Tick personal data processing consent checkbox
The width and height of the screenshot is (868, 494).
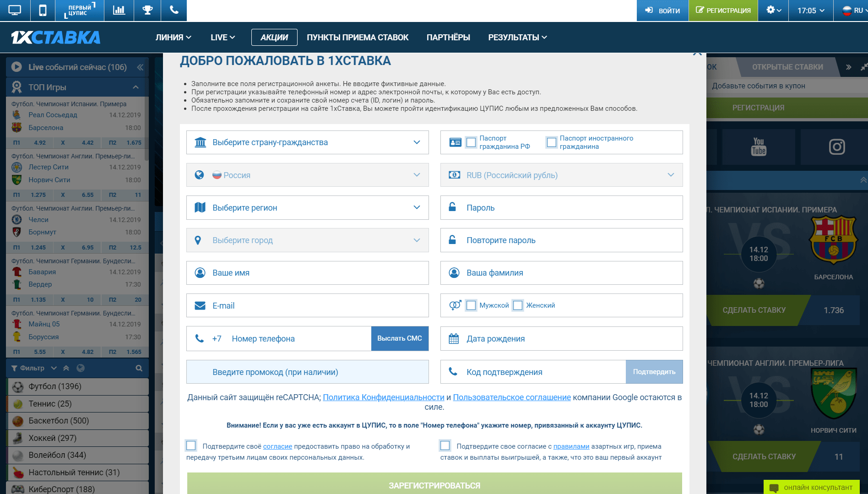(x=191, y=445)
